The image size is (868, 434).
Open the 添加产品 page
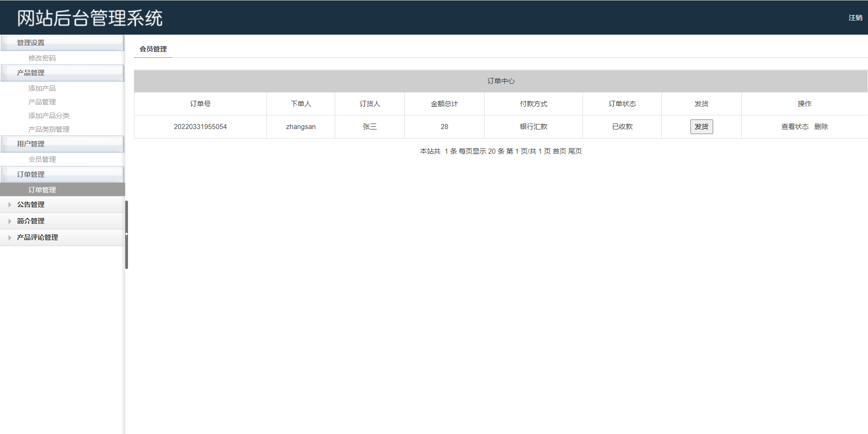pyautogui.click(x=42, y=88)
